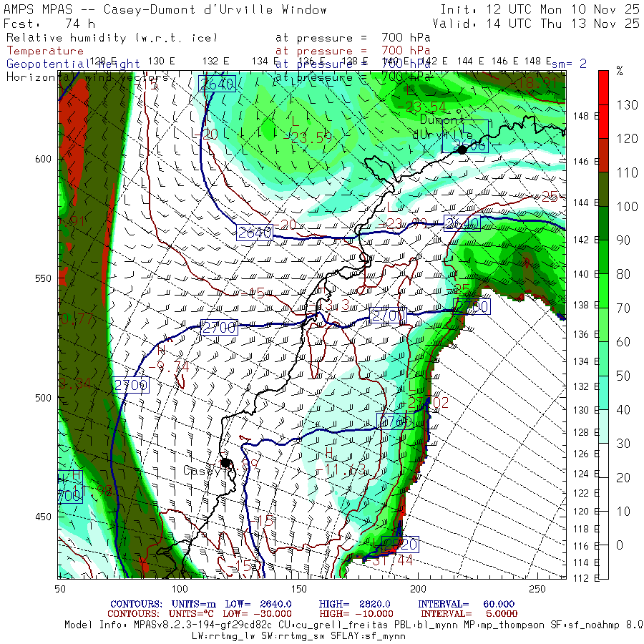644x644 pixels.
Task: Click the '550' left axis tick label
Action: tap(43, 278)
